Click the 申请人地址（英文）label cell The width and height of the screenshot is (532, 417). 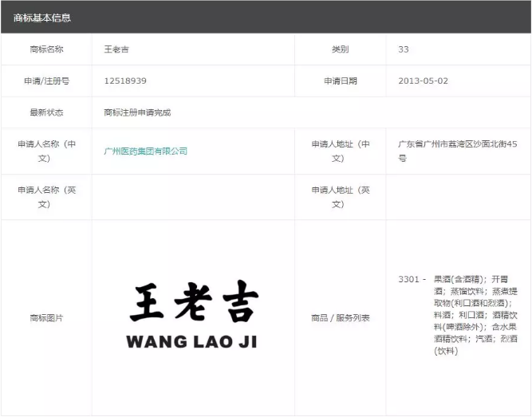point(341,197)
